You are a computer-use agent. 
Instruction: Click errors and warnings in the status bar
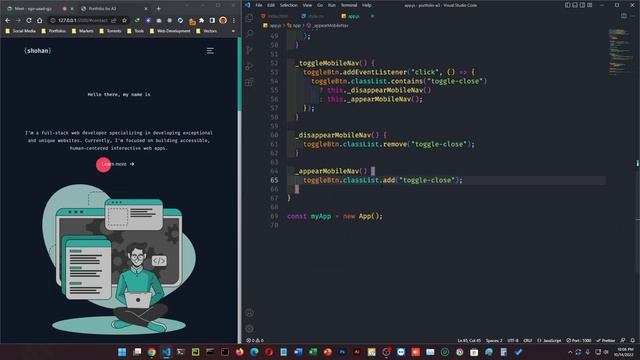point(255,340)
